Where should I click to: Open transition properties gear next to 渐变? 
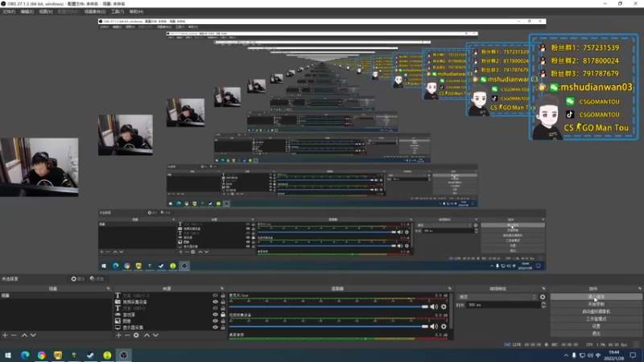click(543, 297)
